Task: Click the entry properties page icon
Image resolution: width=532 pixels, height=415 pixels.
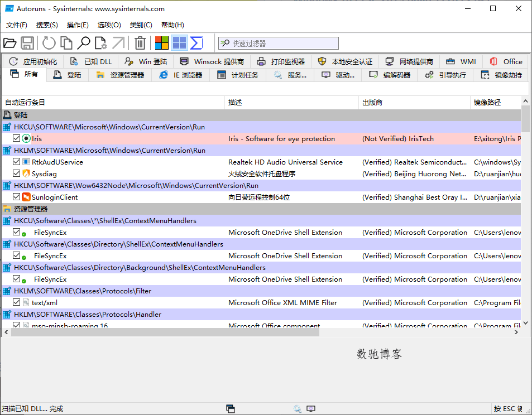Action: point(100,43)
